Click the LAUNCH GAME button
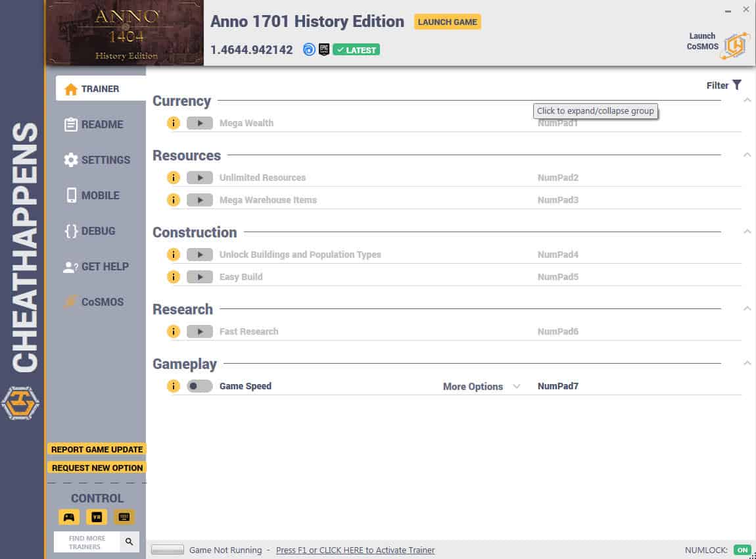Image resolution: width=756 pixels, height=559 pixels. point(447,22)
